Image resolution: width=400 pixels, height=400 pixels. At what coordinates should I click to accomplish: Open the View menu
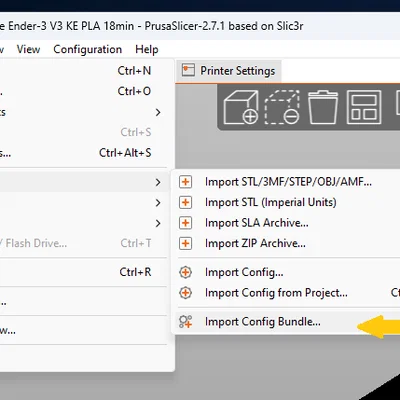click(28, 49)
